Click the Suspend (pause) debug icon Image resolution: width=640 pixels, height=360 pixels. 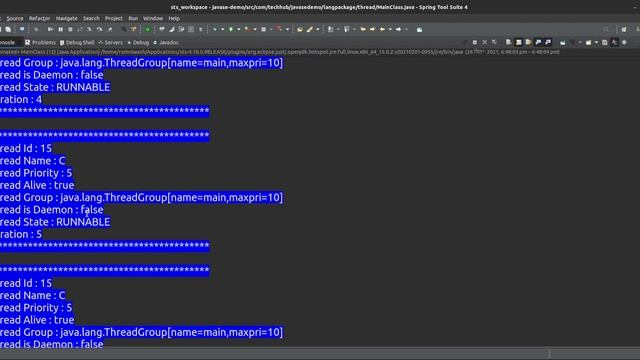tap(60, 29)
